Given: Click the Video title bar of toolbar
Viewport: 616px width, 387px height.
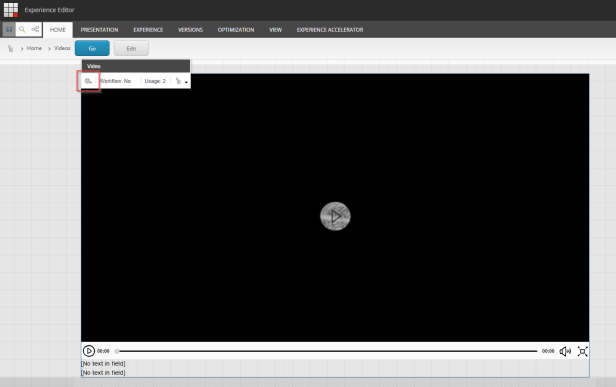Looking at the screenshot, I should 136,66.
